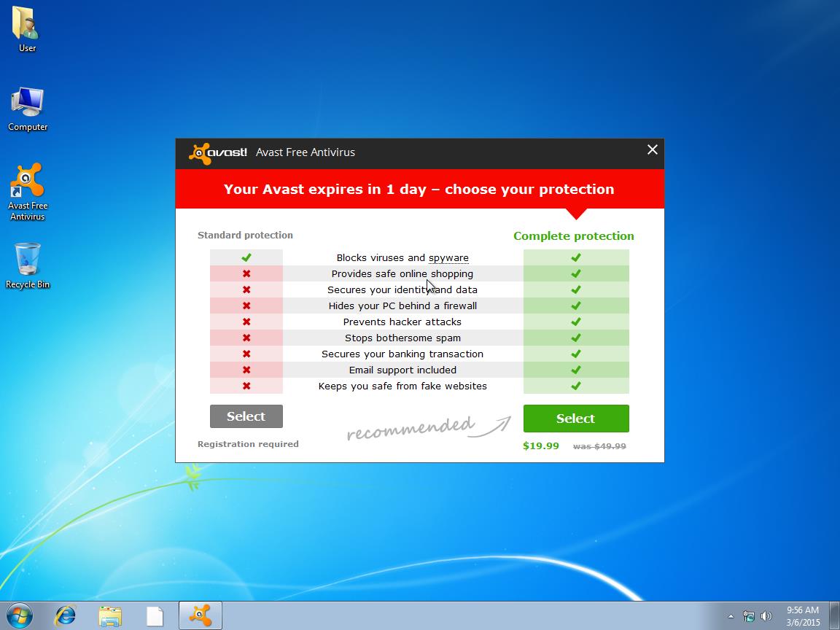
Task: Select Complete protection green button
Action: [x=576, y=419]
